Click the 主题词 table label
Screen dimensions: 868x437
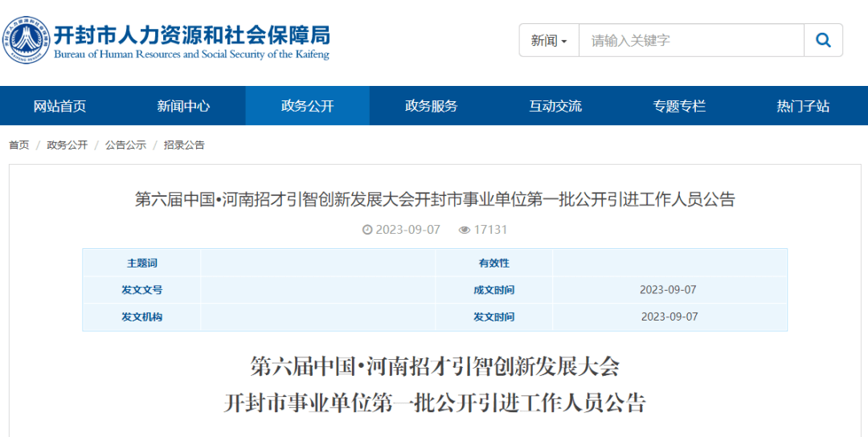click(x=142, y=263)
